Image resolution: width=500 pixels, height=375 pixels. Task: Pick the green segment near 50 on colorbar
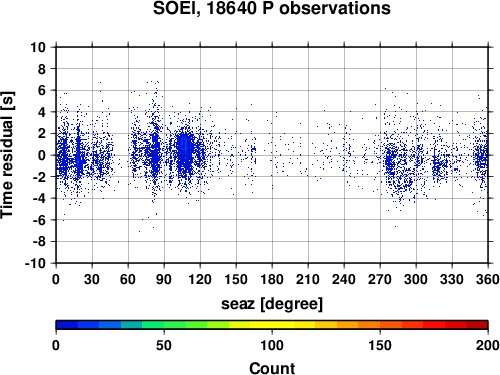(164, 325)
